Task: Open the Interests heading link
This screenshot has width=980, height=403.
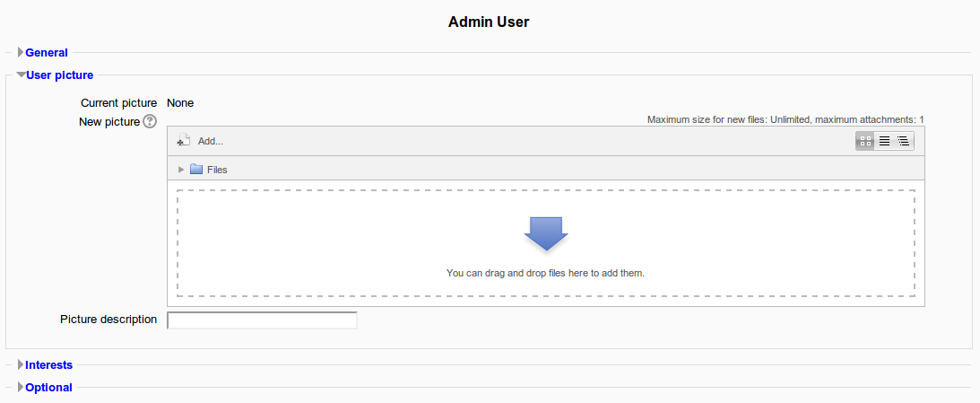Action: (48, 364)
